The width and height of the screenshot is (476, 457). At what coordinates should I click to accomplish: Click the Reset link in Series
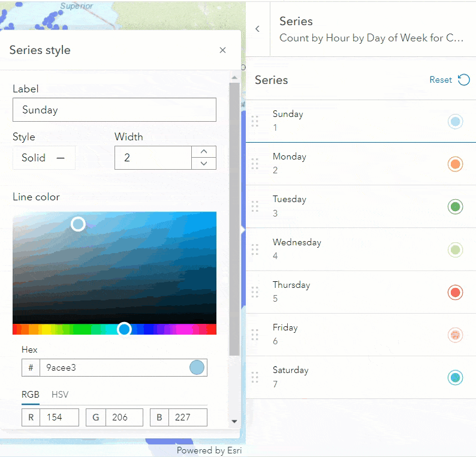(441, 80)
